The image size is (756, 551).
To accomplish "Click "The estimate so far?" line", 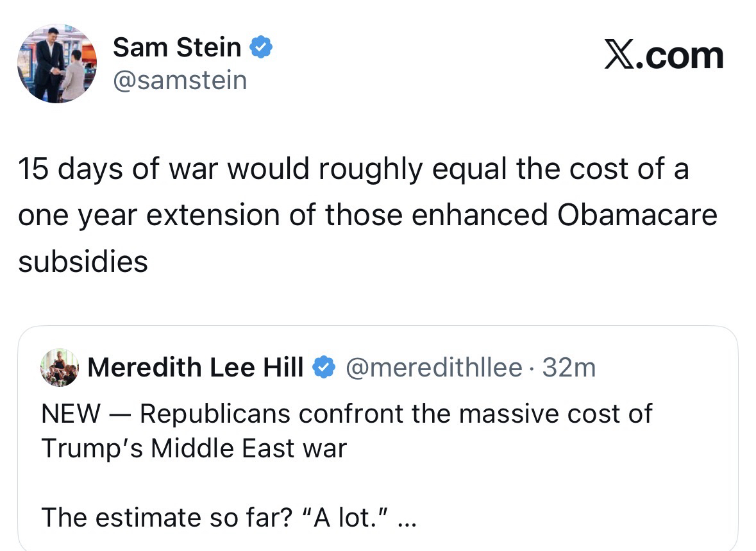I will 163,517.
